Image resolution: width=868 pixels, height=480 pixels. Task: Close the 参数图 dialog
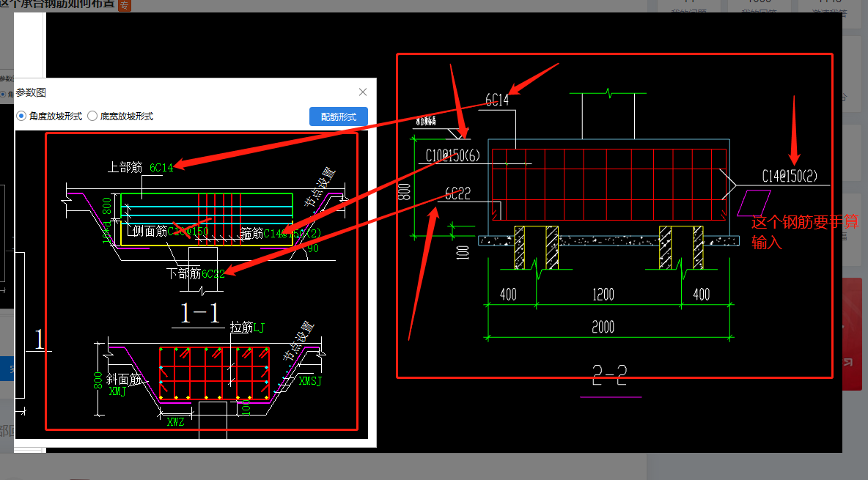click(363, 92)
